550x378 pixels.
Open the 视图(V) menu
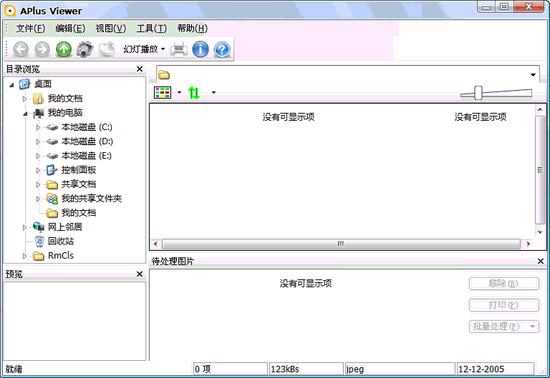111,28
